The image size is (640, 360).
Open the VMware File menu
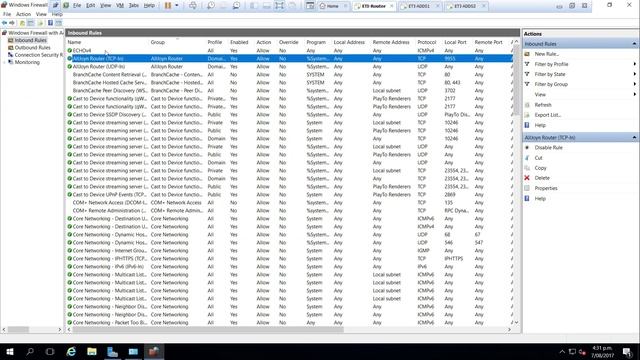click(x=77, y=6)
